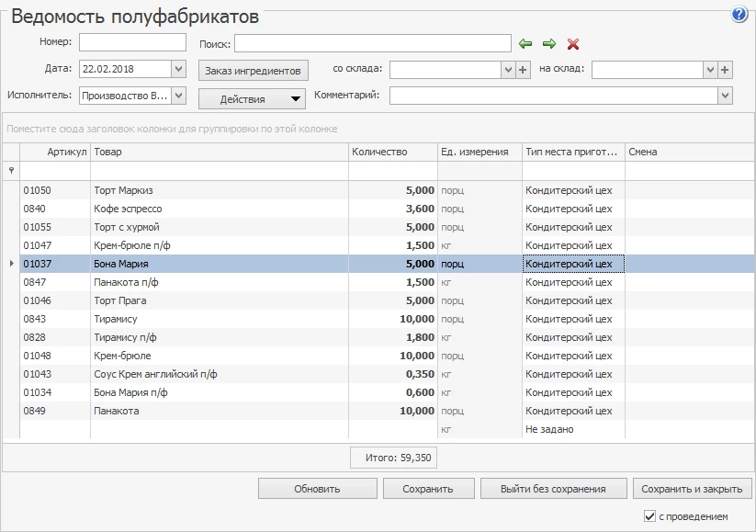Click the filter row pin icon
756x532 pixels.
coord(11,171)
